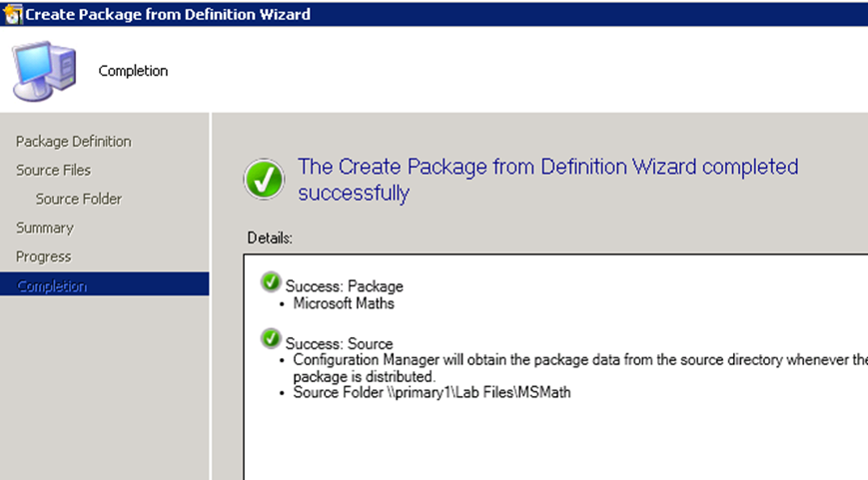
Task: Click the large green success checkmark
Action: pos(264,179)
